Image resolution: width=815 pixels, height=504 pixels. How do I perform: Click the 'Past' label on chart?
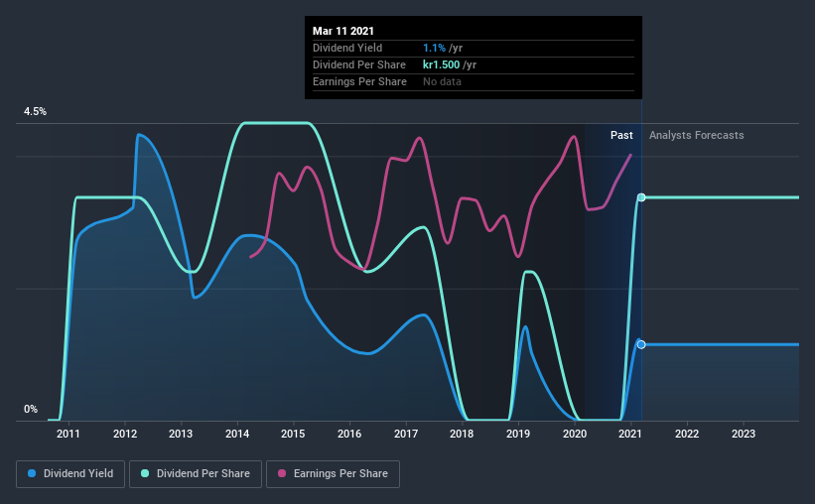pyautogui.click(x=621, y=135)
